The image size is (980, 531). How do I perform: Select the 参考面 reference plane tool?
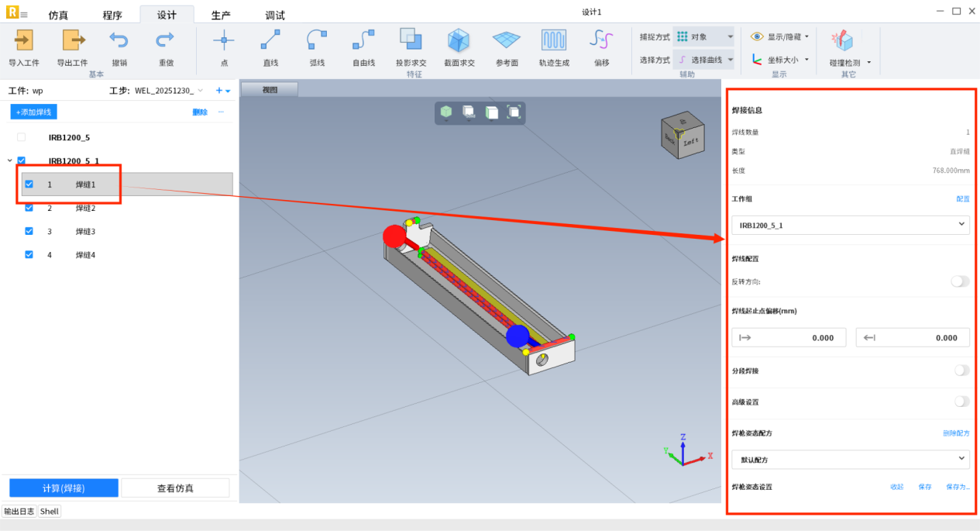tap(507, 40)
